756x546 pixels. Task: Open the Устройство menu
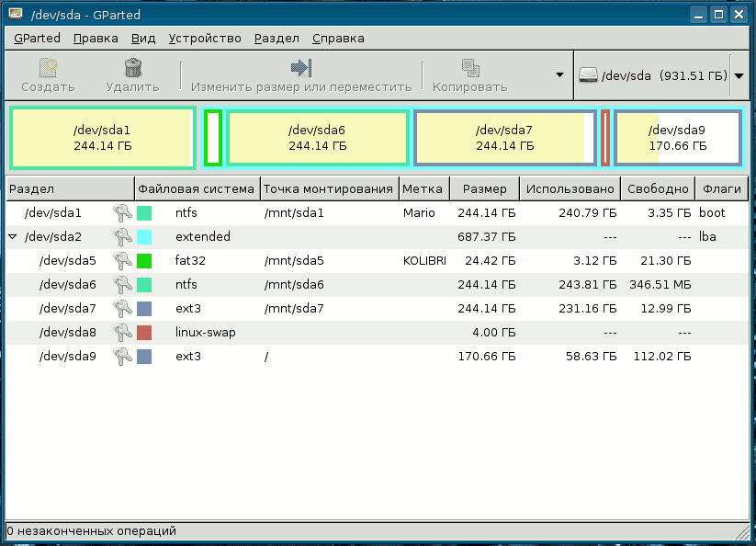coord(205,39)
